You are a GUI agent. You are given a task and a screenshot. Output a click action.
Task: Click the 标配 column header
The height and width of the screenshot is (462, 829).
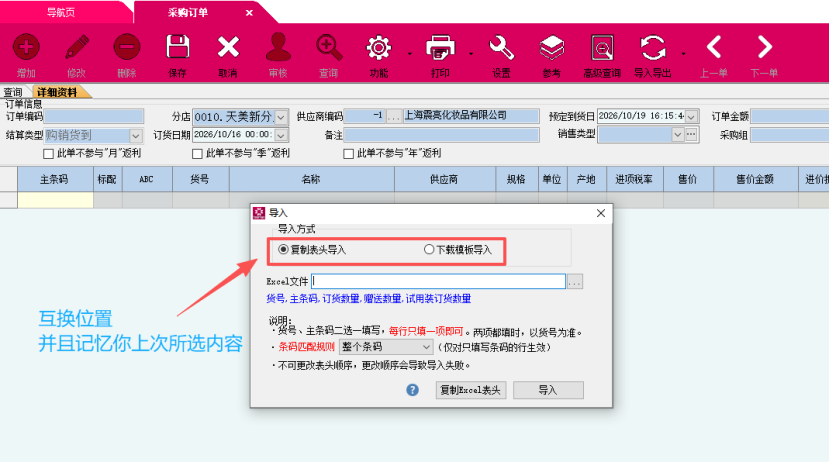[107, 179]
